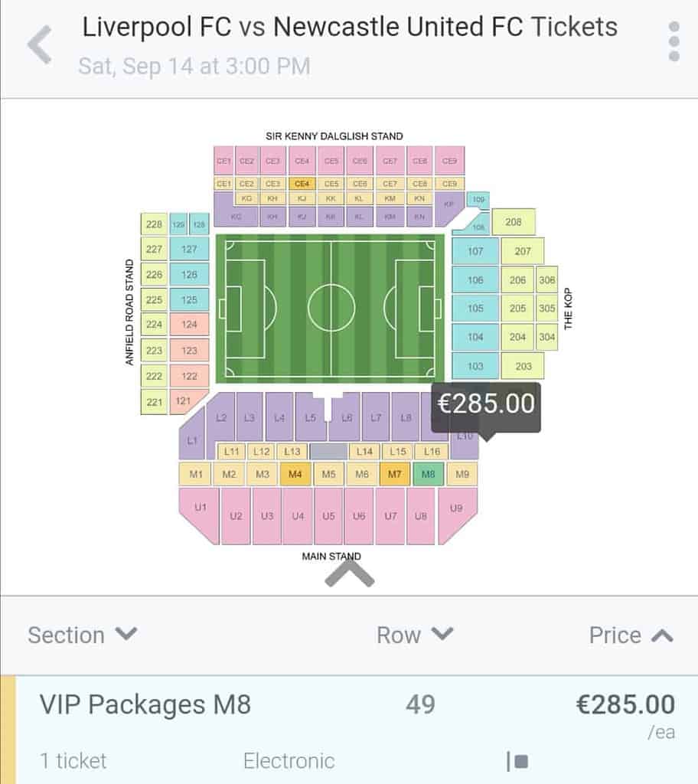
Task: Select lower section L4 in Main Stand
Action: pos(279,416)
